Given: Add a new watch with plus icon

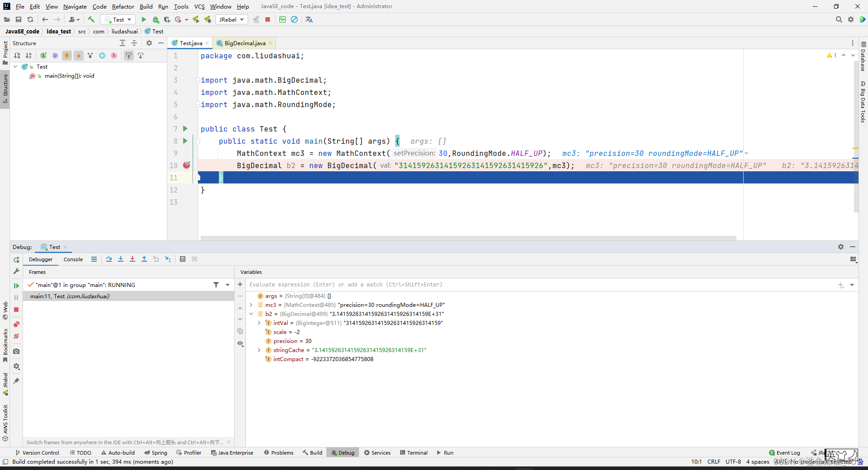Looking at the screenshot, I should (240, 284).
